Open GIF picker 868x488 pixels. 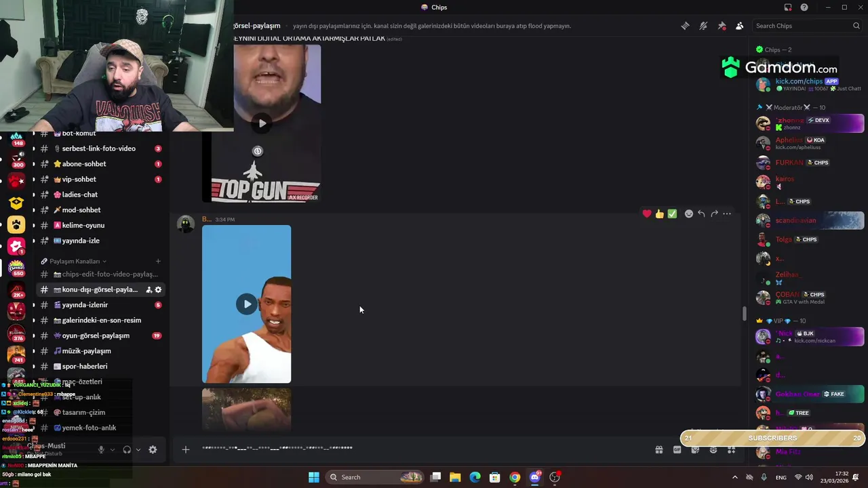[677, 449]
